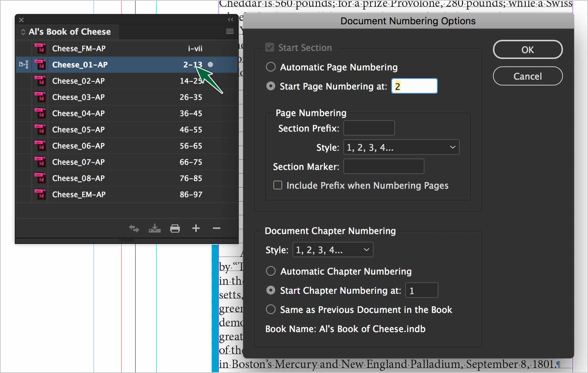This screenshot has width=588, height=373.
Task: Click the InDesign file icon for Cheese_05-AP
Action: [40, 129]
